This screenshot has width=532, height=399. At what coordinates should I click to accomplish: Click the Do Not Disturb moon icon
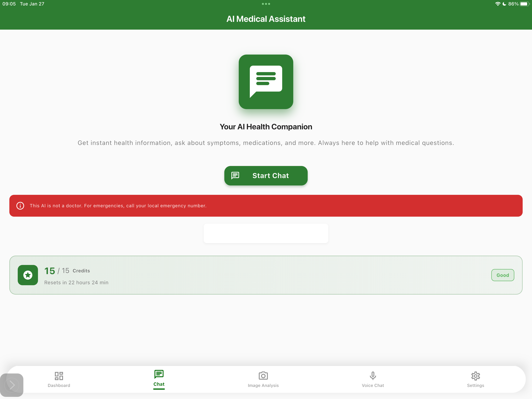(x=504, y=4)
